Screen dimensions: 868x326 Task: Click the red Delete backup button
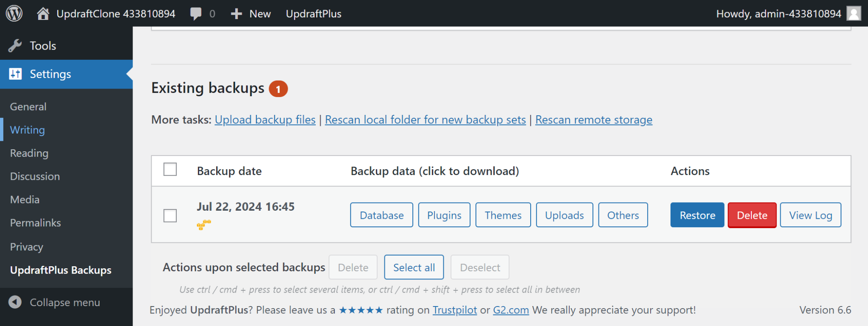pos(752,215)
